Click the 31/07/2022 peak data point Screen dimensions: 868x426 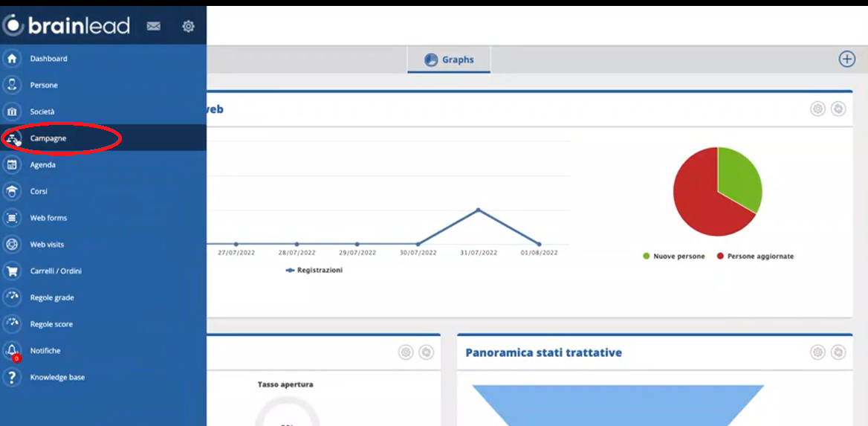point(479,210)
